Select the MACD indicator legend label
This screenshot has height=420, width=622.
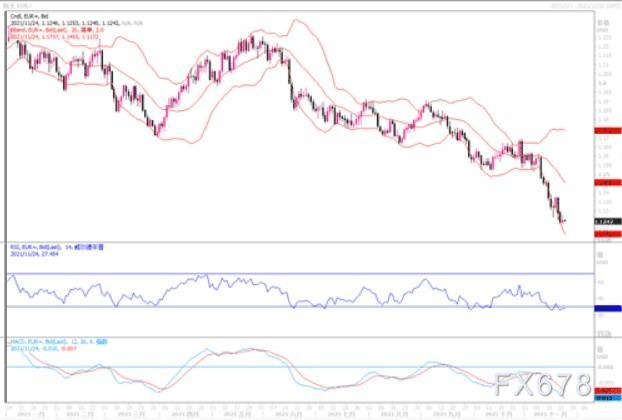pyautogui.click(x=58, y=341)
